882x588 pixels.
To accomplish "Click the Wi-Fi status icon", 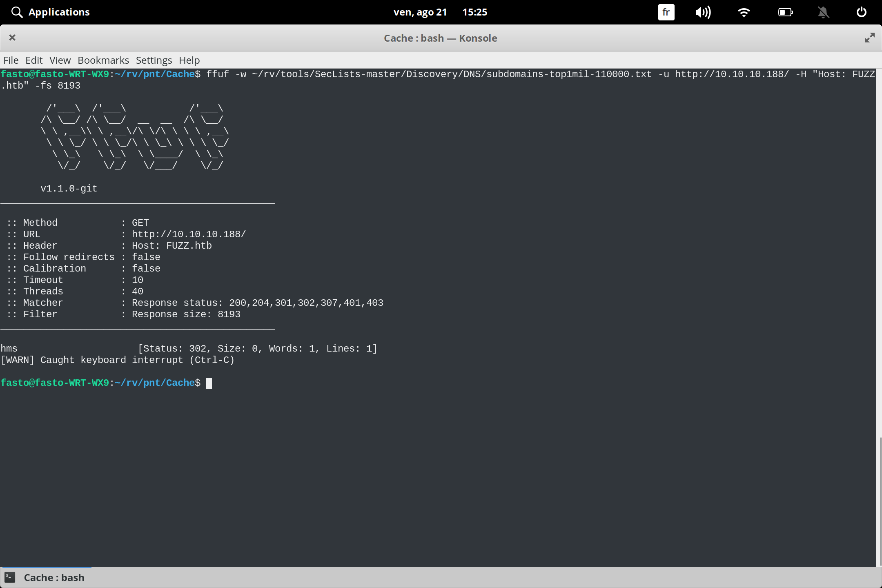I will 744,12.
